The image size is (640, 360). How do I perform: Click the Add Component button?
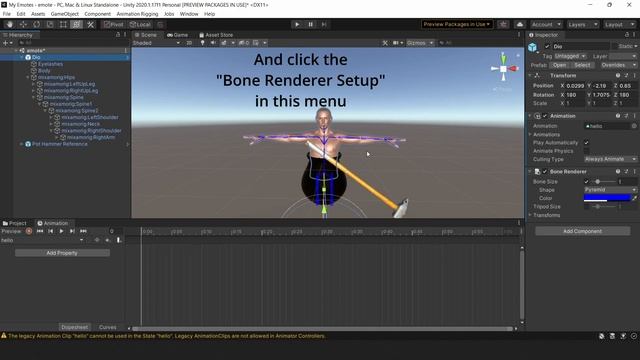click(582, 231)
